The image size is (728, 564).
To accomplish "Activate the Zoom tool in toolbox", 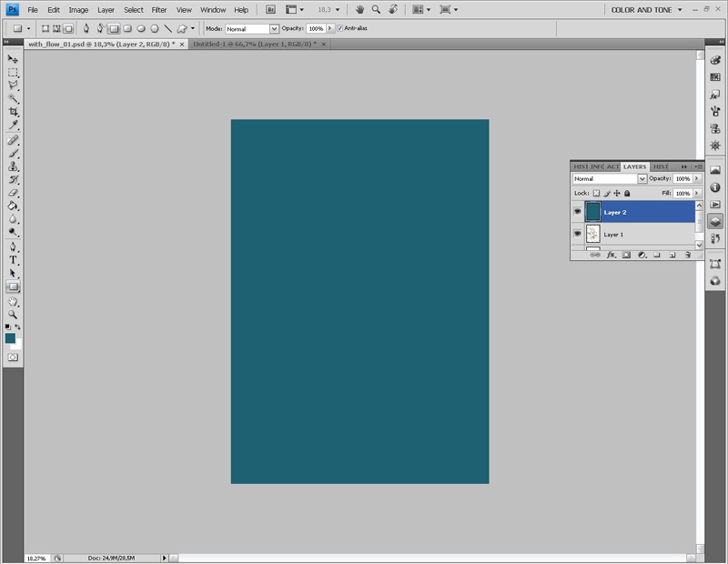I will click(13, 313).
